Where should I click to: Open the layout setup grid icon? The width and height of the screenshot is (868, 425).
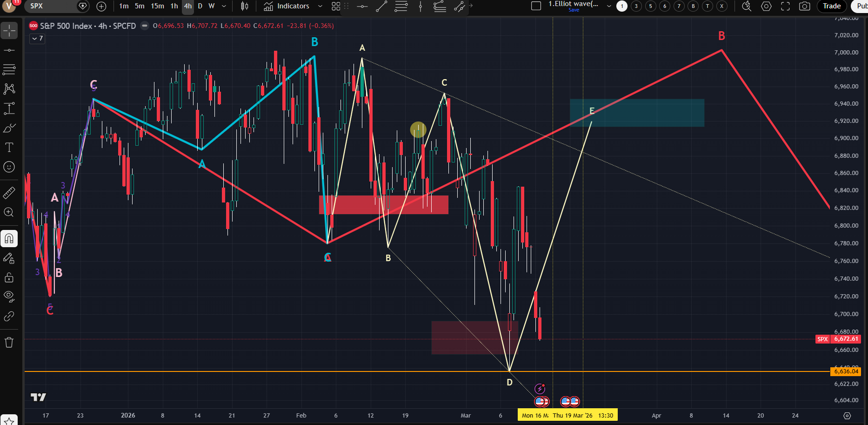tap(336, 6)
